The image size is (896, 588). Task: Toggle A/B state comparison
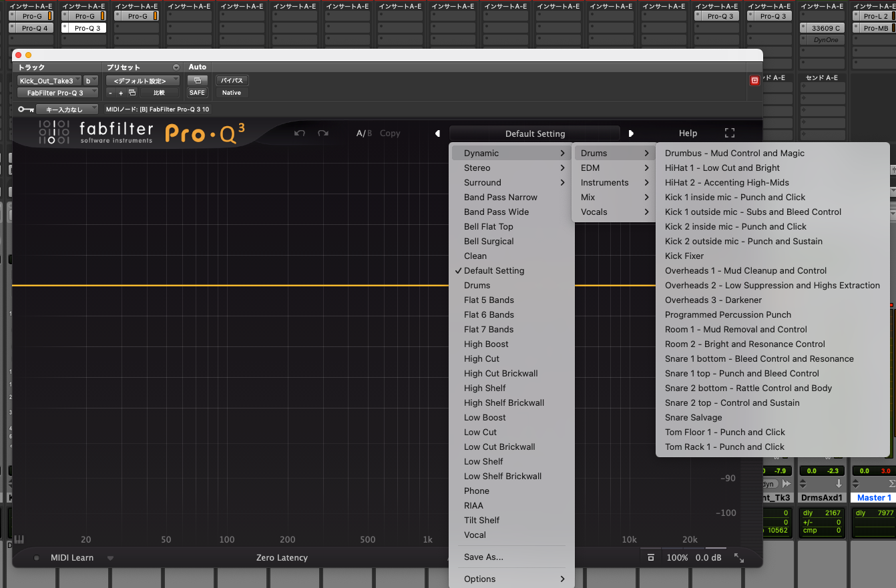tap(364, 133)
